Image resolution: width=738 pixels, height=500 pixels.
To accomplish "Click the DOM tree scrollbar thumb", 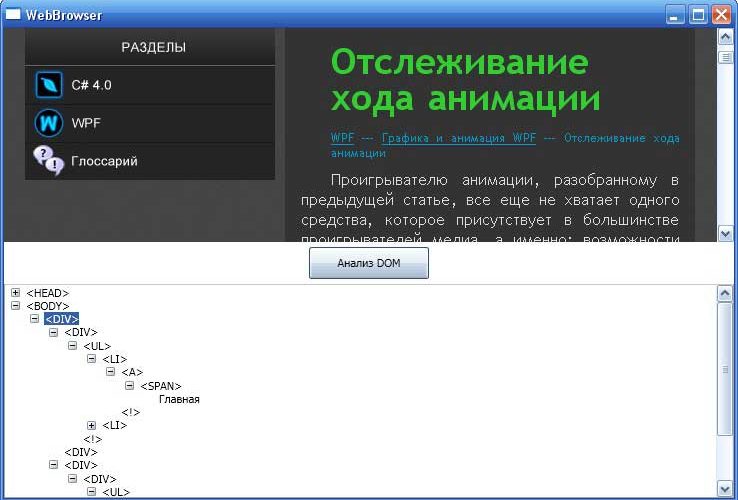I will (x=725, y=369).
